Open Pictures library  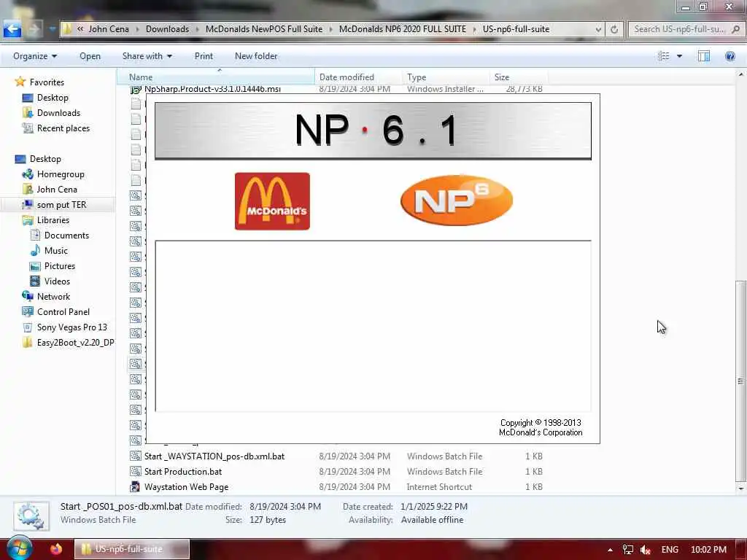pyautogui.click(x=60, y=265)
